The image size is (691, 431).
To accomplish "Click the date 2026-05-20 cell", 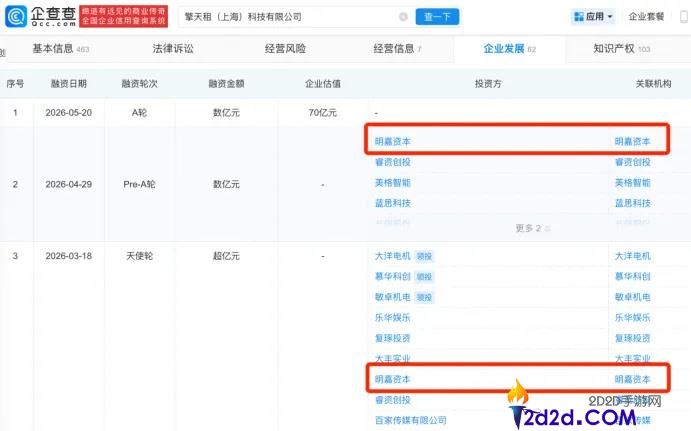I will click(x=69, y=113).
